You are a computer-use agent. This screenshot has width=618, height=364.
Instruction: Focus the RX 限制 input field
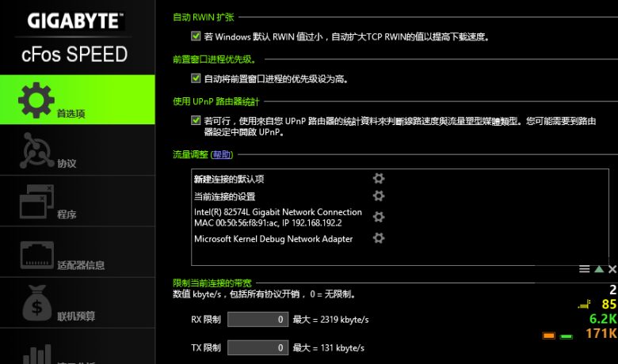[x=257, y=319]
